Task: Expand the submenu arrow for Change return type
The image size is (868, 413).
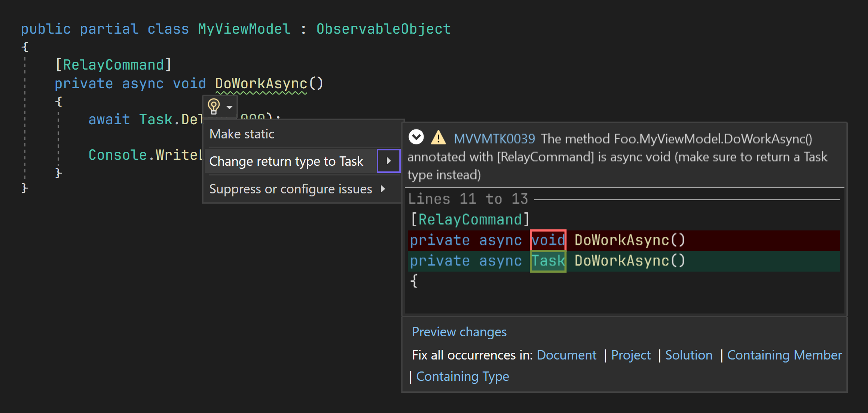Action: tap(389, 161)
